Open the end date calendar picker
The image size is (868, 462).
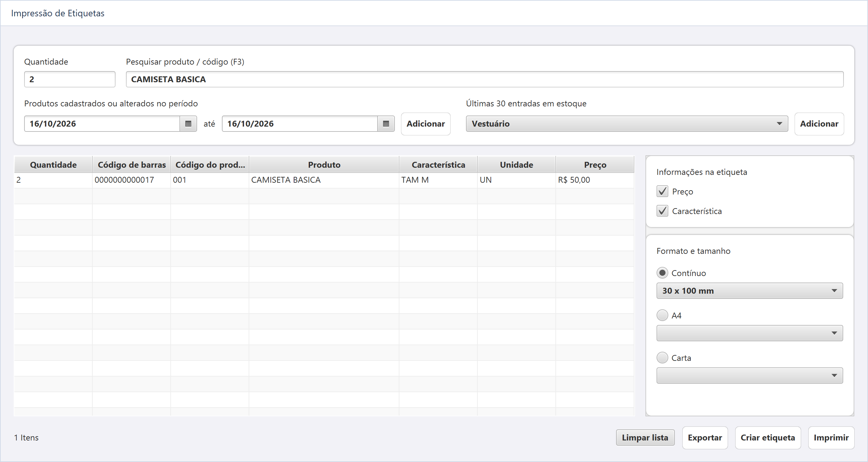pyautogui.click(x=386, y=124)
